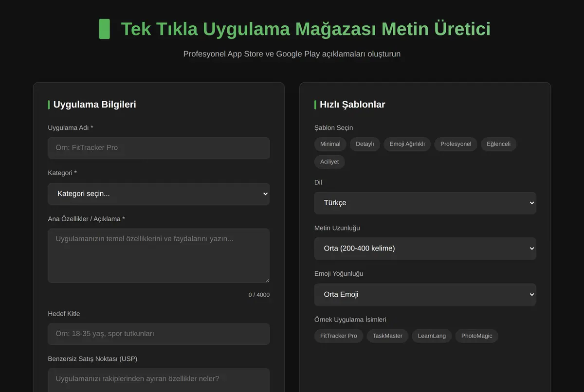Image resolution: width=584 pixels, height=392 pixels.
Task: Expand the Metin Uzunluğu dropdown
Action: coord(425,249)
